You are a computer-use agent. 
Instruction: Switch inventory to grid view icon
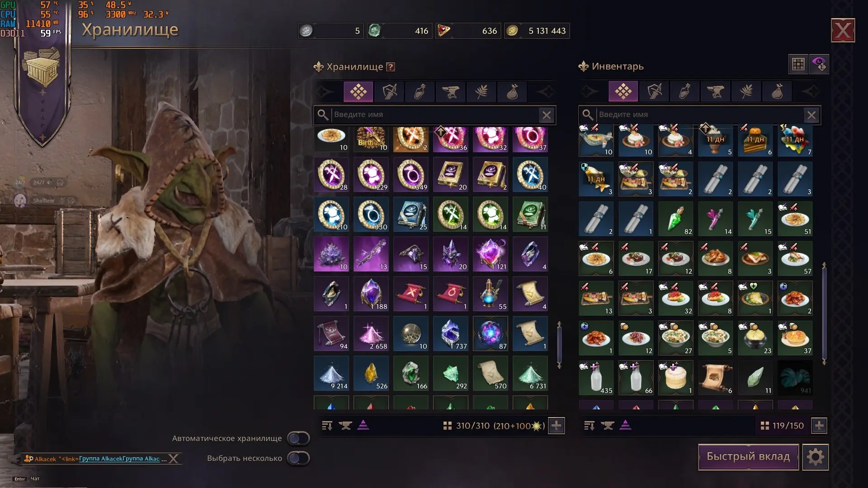[798, 64]
